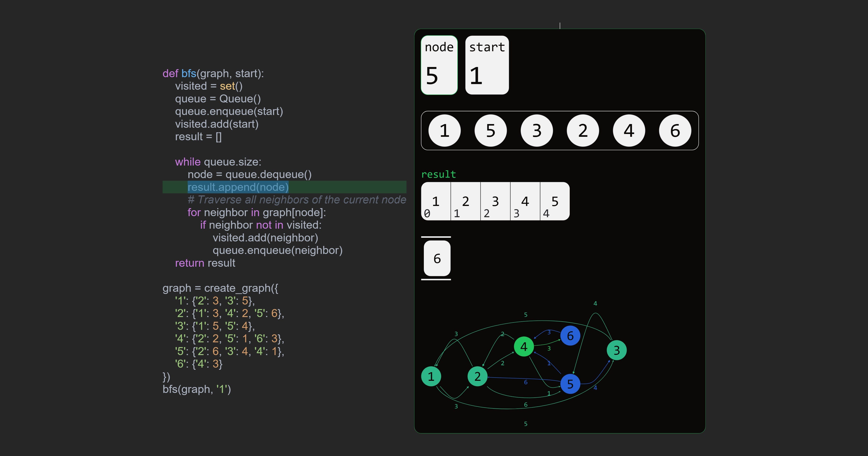Select result array cell at index 0

pos(435,202)
